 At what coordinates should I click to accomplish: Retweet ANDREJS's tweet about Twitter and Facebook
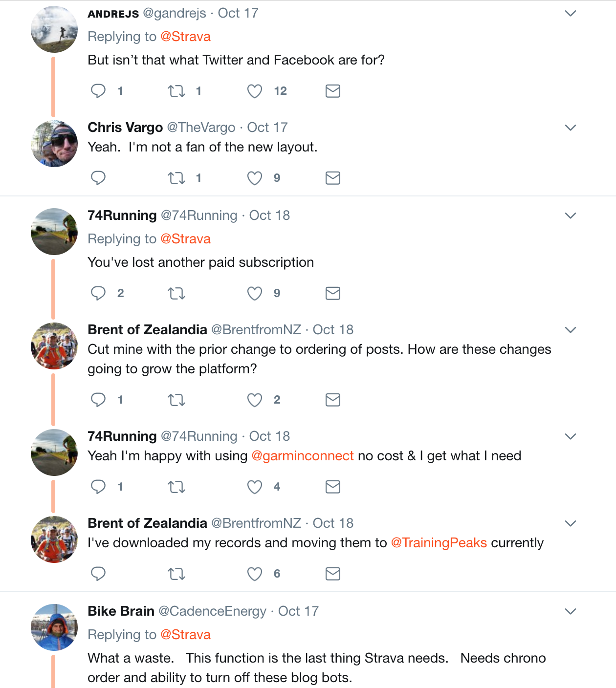[176, 91]
